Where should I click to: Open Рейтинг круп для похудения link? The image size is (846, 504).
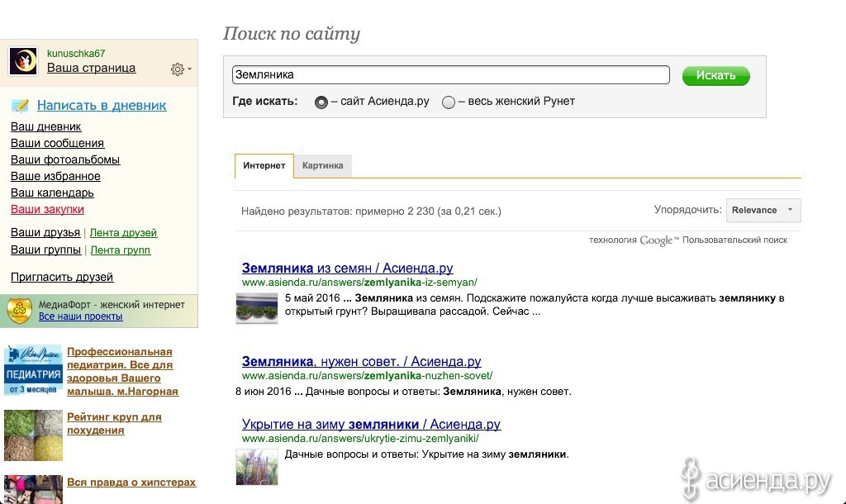pyautogui.click(x=114, y=424)
